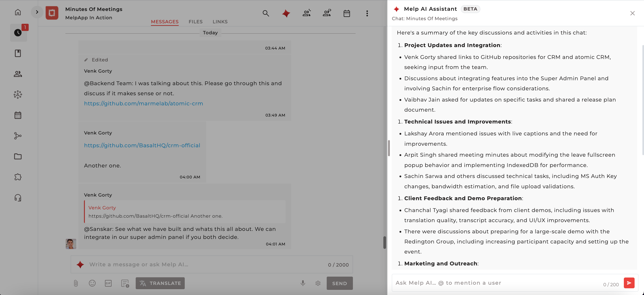644x295 pixels.
Task: Click the Minutes Of Meetings group avatar
Action: click(52, 13)
